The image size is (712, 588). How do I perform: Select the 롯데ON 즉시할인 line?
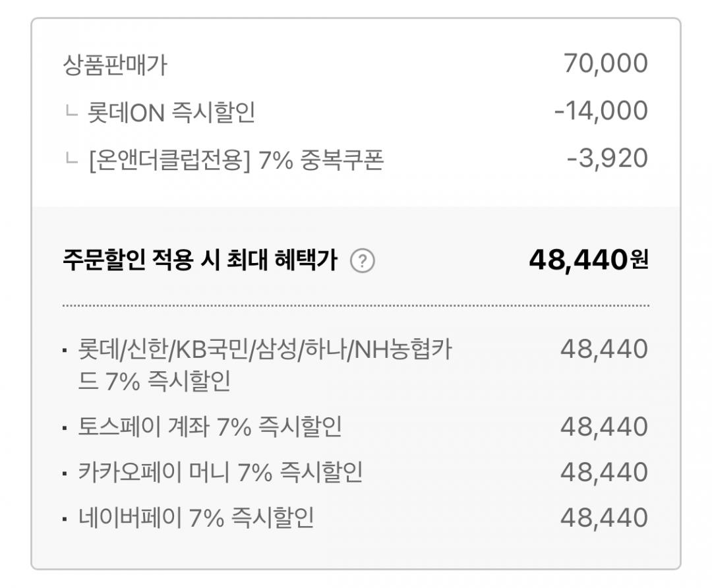pos(171,113)
